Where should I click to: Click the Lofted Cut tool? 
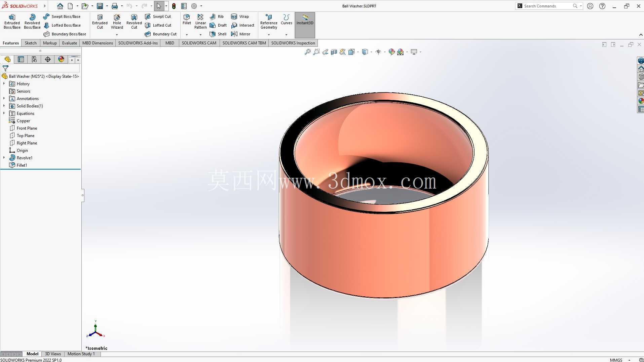click(158, 25)
